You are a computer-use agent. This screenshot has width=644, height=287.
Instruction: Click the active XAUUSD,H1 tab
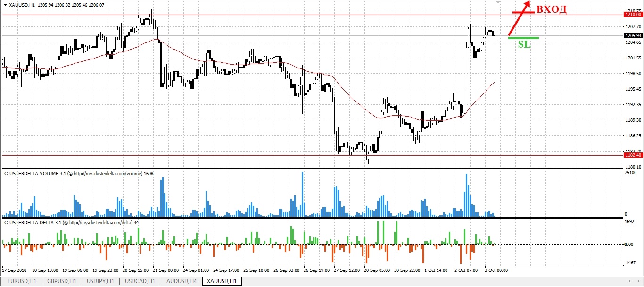[x=222, y=281]
